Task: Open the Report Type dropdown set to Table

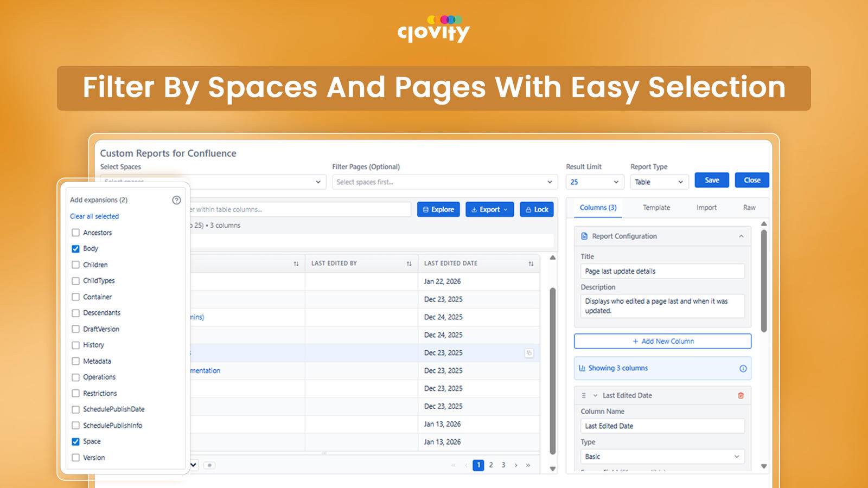Action: 659,182
